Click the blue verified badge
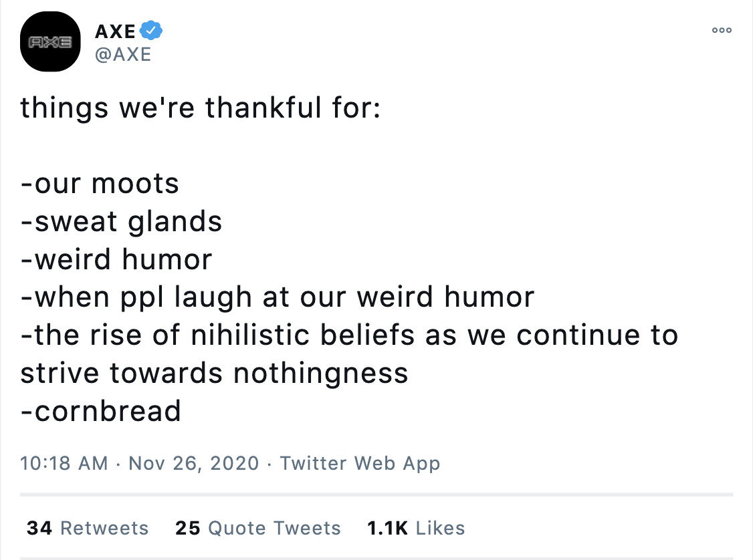 coord(150,31)
